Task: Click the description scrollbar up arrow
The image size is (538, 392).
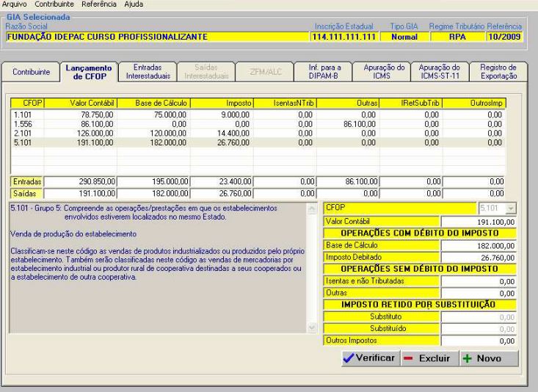Action: click(x=311, y=208)
